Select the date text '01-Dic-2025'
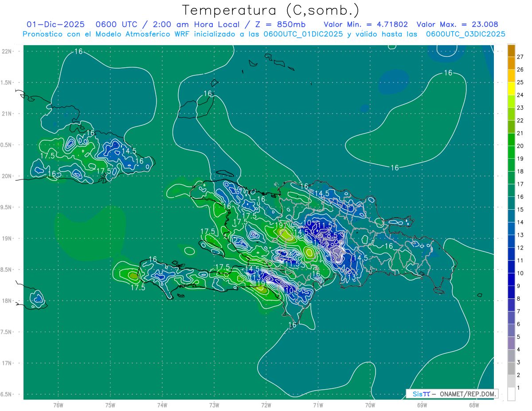The width and height of the screenshot is (532, 411). click(x=55, y=24)
